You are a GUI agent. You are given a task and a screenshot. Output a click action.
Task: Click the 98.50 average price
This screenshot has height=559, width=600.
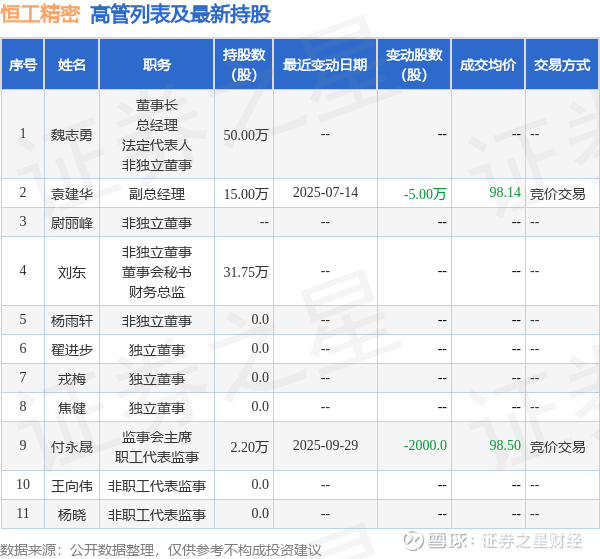tap(505, 445)
